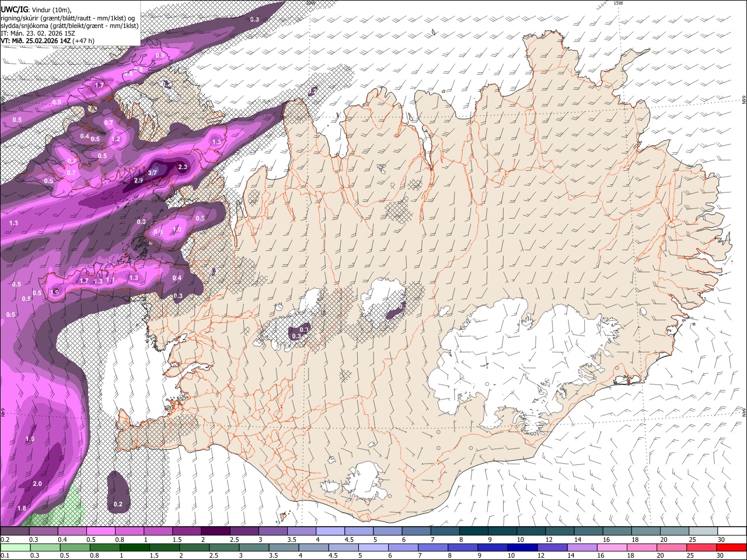Click the 'UWC/IG' title text
Viewport: 747px width, 560px height.
click(x=13, y=9)
